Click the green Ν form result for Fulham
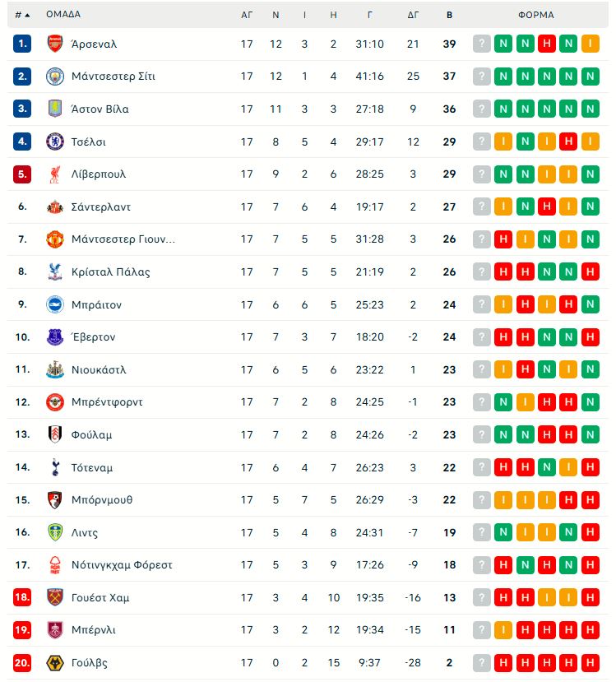616x682 pixels. 503,434
